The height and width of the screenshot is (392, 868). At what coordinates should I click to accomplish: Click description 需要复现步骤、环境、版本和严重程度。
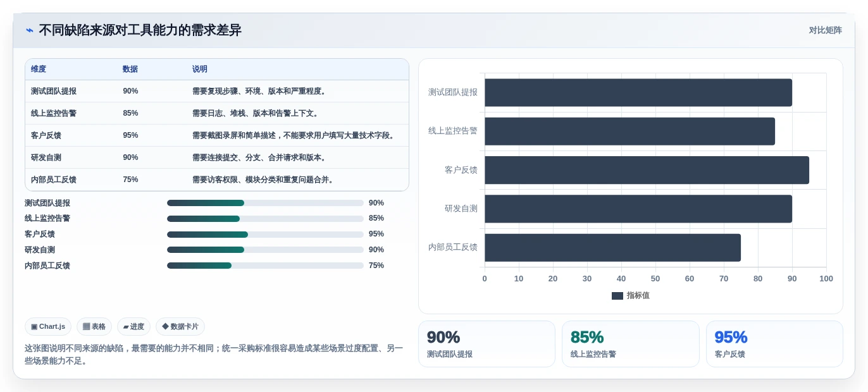pos(260,91)
